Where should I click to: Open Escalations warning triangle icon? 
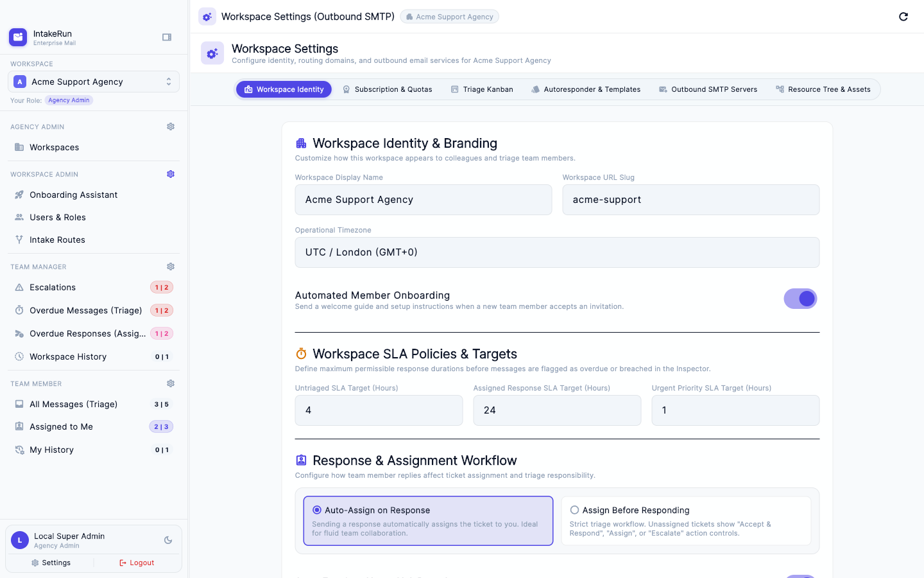pyautogui.click(x=19, y=287)
